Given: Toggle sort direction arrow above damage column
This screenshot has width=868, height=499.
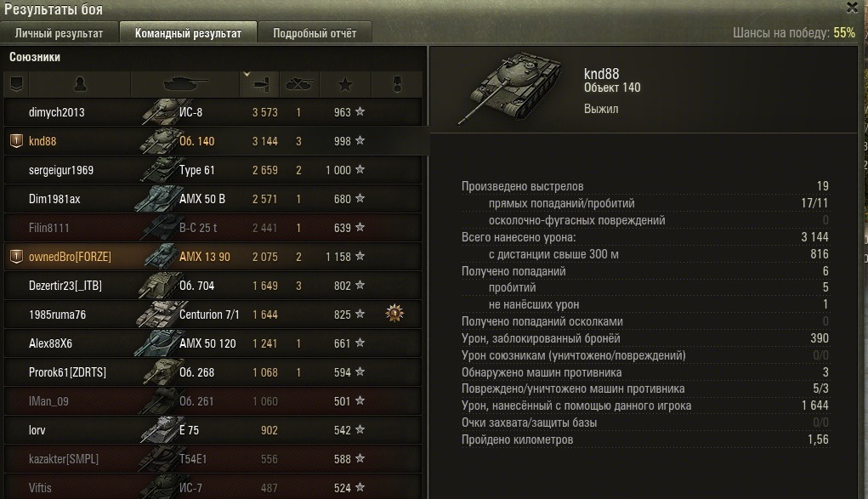Looking at the screenshot, I should pos(247,74).
